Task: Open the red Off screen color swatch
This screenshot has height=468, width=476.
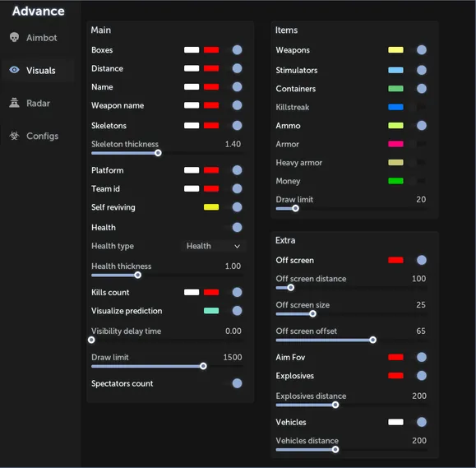Action: [396, 260]
